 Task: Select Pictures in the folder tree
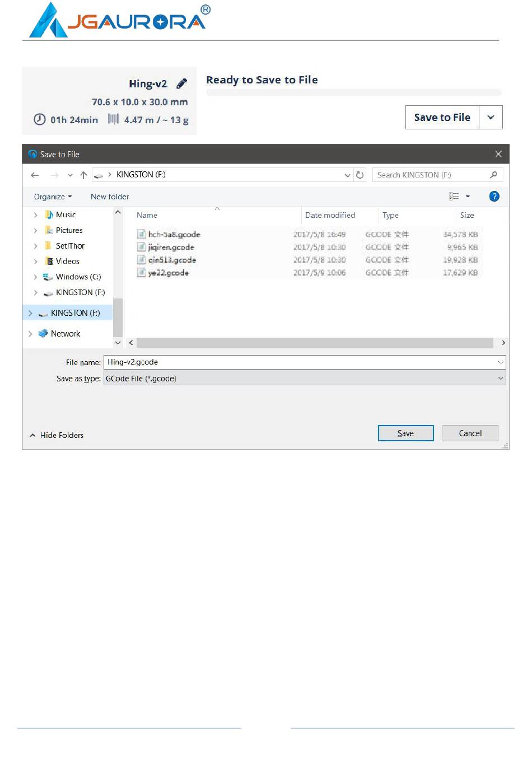click(69, 230)
